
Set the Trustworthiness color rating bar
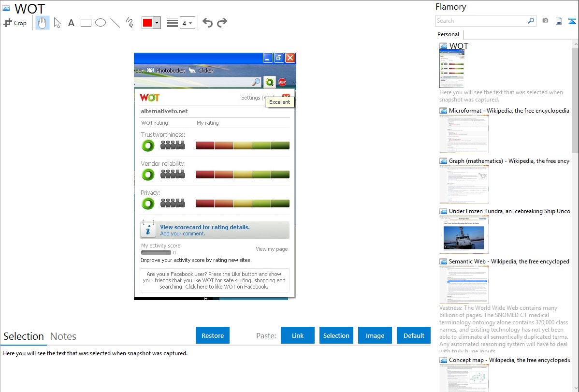pos(243,145)
